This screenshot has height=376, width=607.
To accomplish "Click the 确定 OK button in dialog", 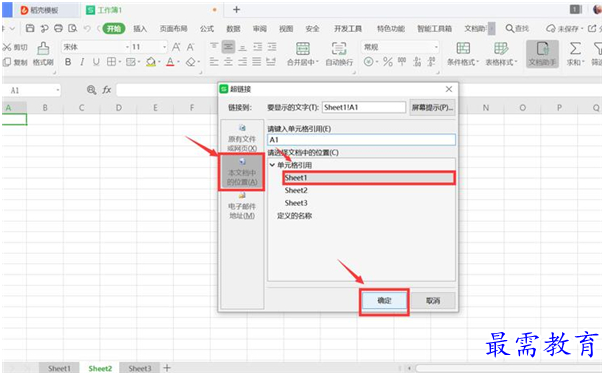I will (x=384, y=300).
